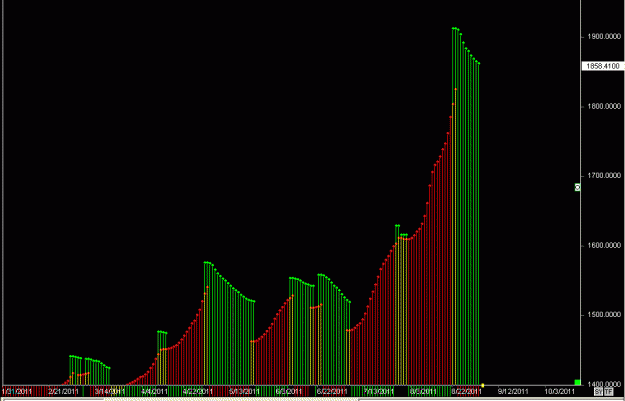
Task: Click the SY button below the price axis
Action: point(598,391)
